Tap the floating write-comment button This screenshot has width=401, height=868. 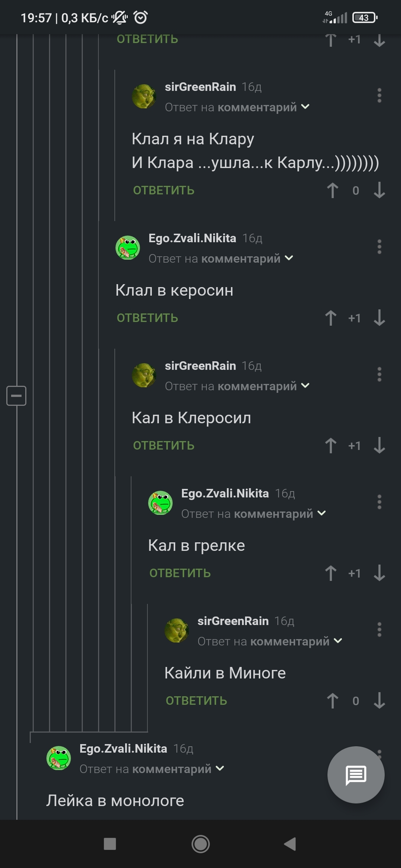(356, 775)
